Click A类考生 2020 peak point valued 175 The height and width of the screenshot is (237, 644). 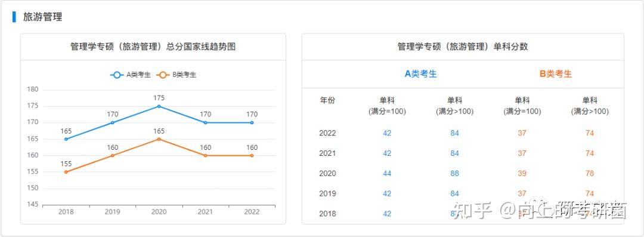click(x=159, y=106)
